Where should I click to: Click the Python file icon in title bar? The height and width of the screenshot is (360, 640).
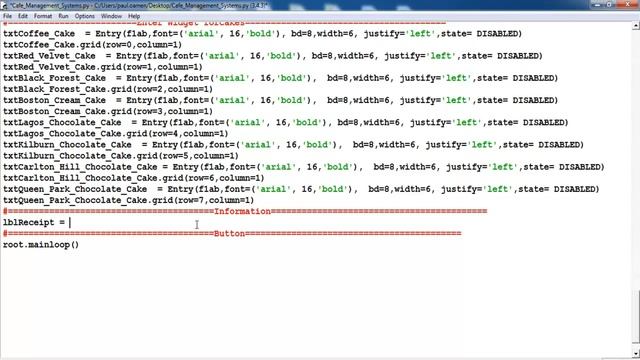(x=4, y=5)
